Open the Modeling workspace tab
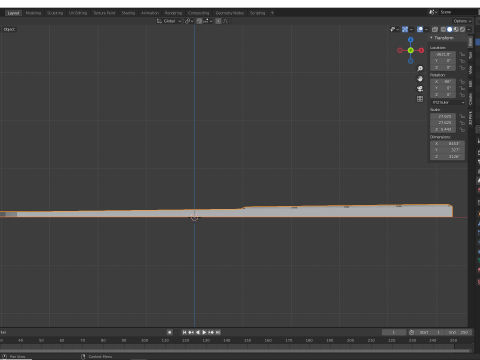Screen dimensions: 480x360 coord(33,13)
